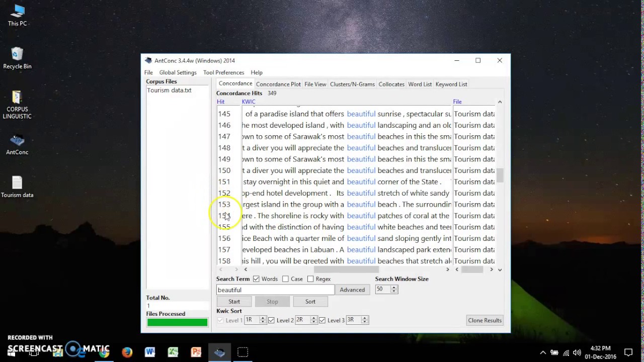Image resolution: width=644 pixels, height=362 pixels.
Task: Click the Level 2 spinner up arrow
Action: tap(313, 318)
